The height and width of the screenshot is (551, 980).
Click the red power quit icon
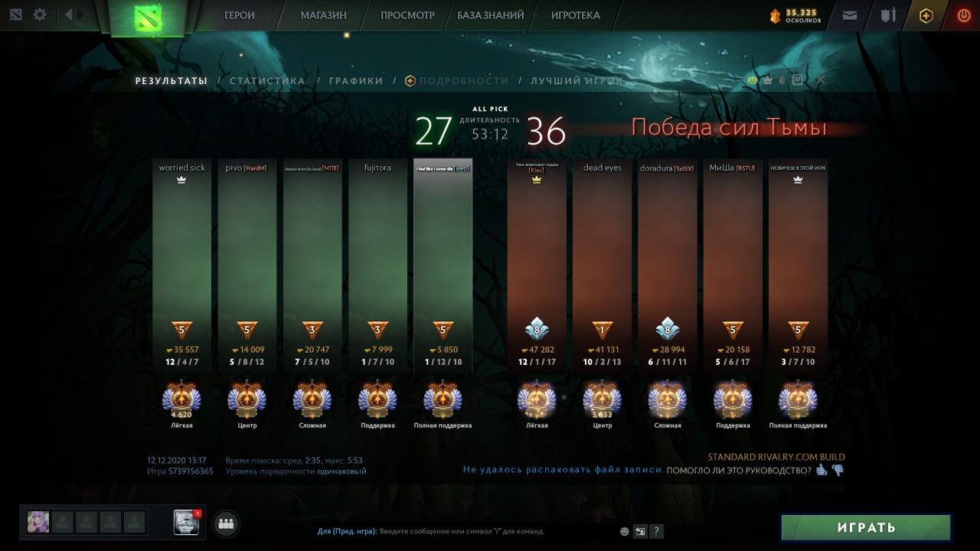[964, 15]
